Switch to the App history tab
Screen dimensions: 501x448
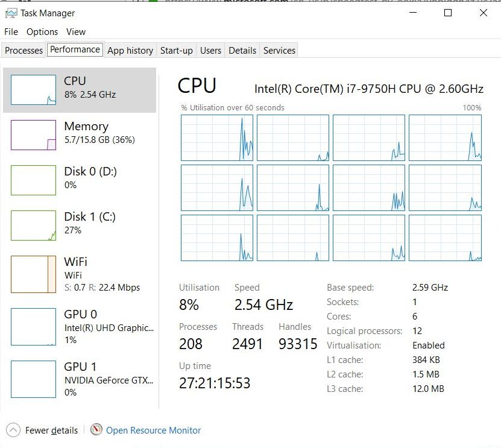click(x=130, y=51)
